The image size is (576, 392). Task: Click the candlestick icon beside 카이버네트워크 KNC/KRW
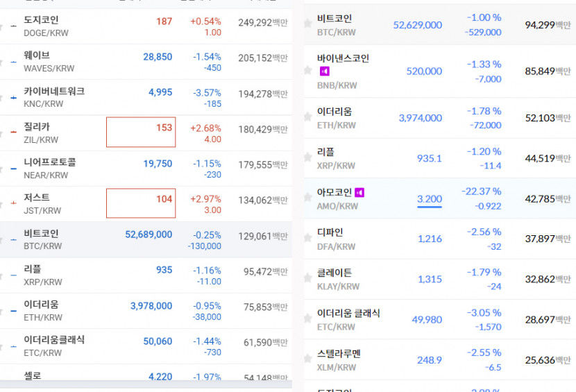[14, 98]
